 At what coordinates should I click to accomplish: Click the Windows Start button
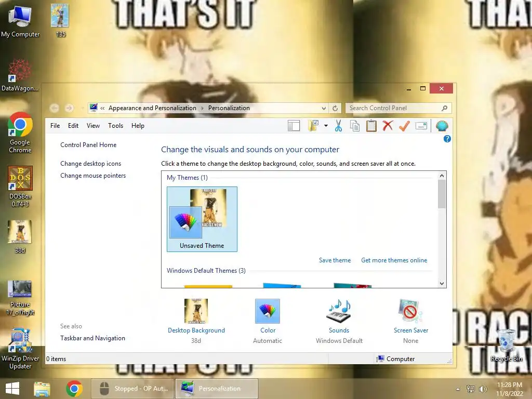click(12, 389)
